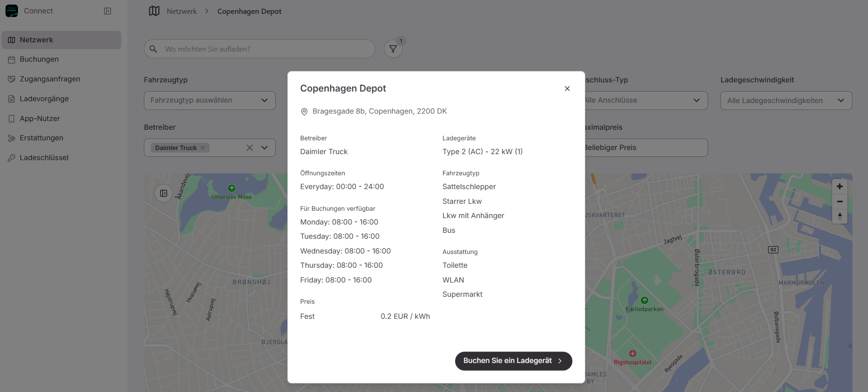Click the Toilette amenity
The width and height of the screenshot is (868, 392).
[x=455, y=265]
